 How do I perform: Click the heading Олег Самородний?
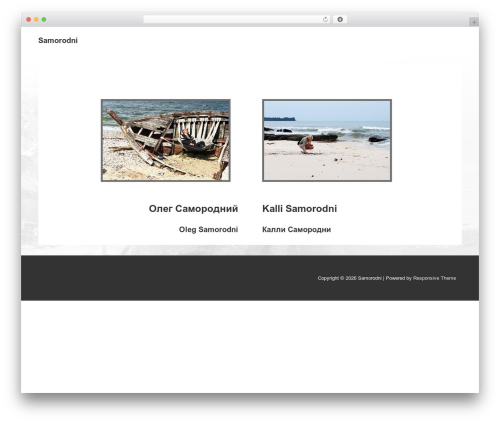[x=193, y=209]
